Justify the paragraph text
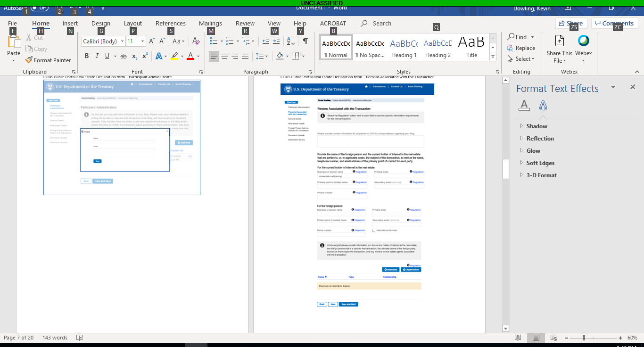This screenshot has width=644, height=347. point(245,56)
